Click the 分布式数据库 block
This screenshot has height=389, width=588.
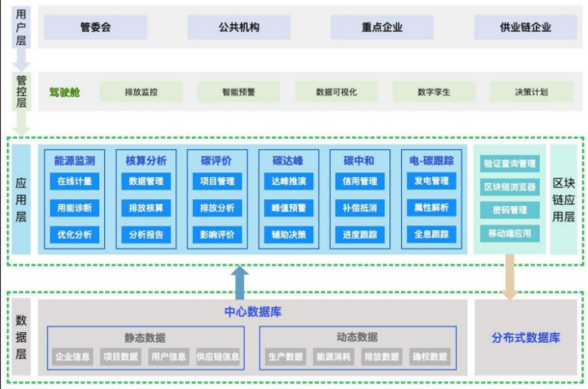pos(526,337)
